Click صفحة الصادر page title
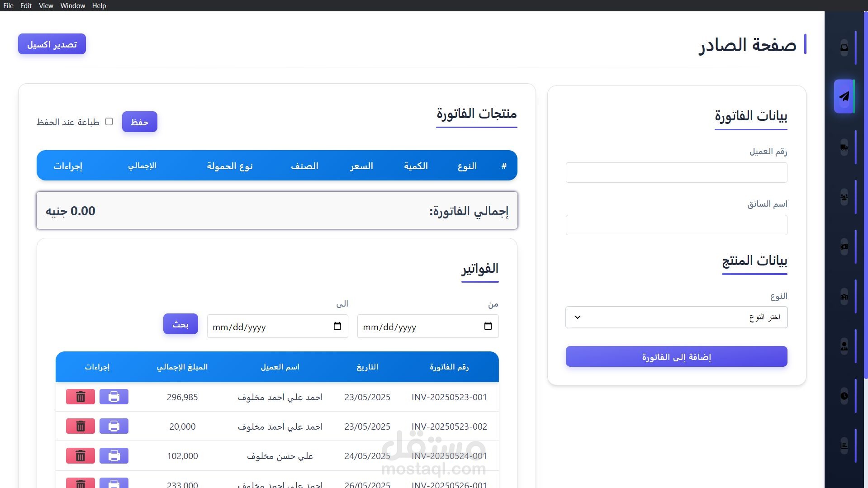The width and height of the screenshot is (868, 488). pyautogui.click(x=748, y=45)
